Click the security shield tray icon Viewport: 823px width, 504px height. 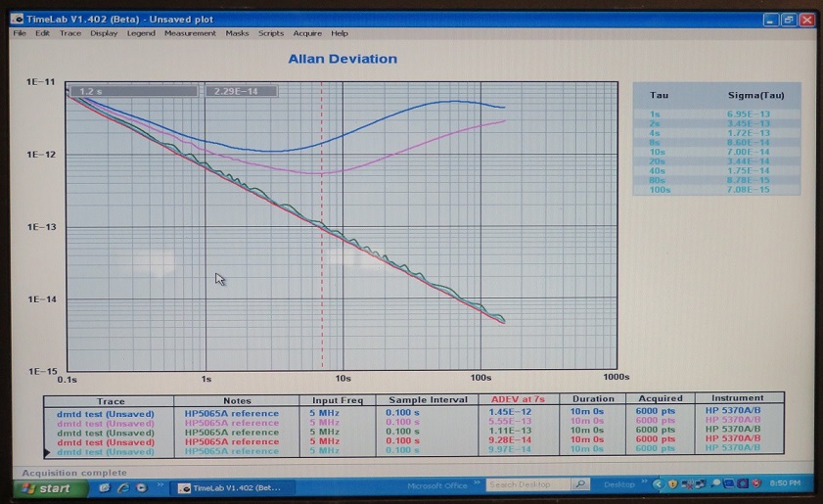672,484
